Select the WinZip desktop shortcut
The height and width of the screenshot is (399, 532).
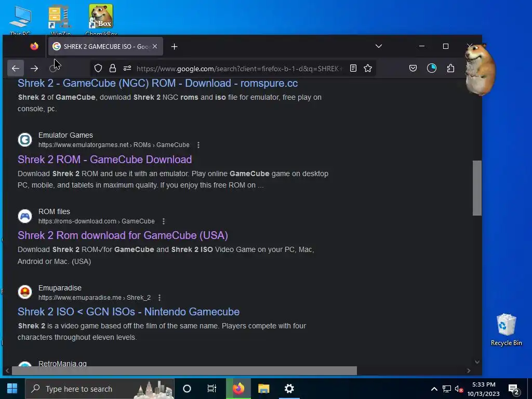(x=60, y=20)
